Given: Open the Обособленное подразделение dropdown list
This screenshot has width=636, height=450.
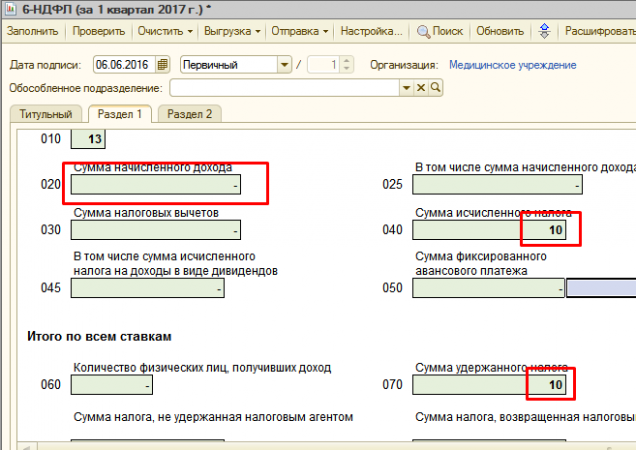Looking at the screenshot, I should 407,88.
